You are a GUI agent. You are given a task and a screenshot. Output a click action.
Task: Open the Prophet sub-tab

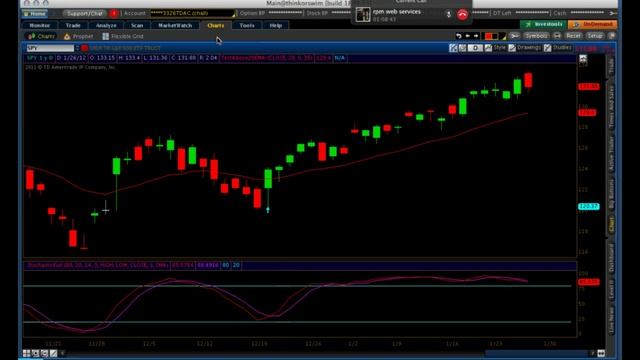[79, 36]
